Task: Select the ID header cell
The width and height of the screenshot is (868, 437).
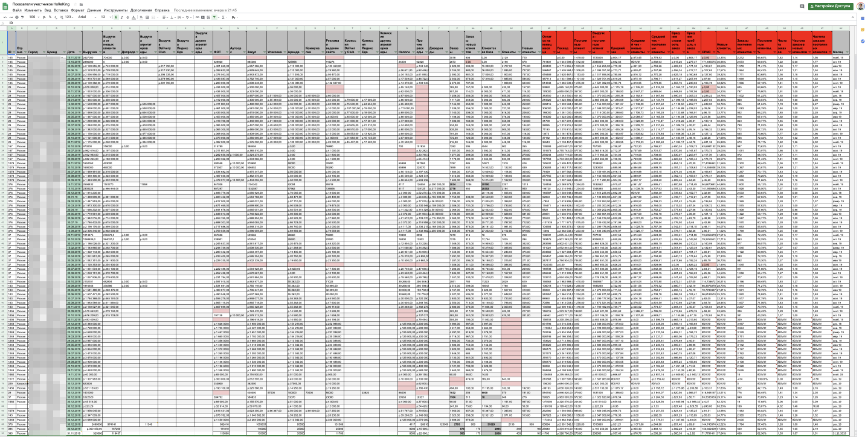Action: tap(11, 43)
